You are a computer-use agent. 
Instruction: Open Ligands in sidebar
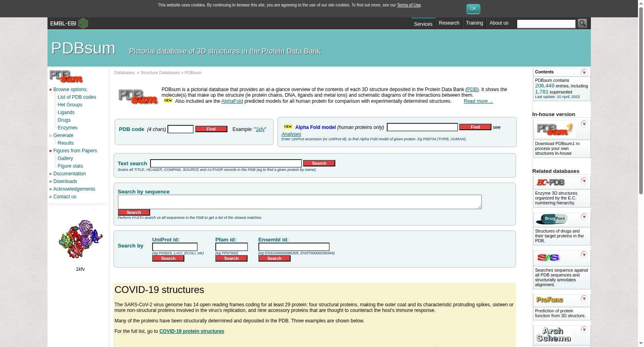[66, 112]
